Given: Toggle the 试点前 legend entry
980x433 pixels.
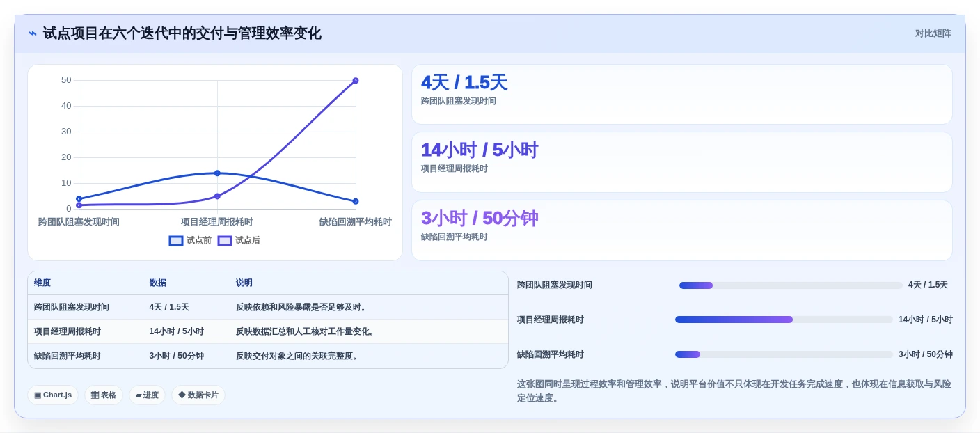Looking at the screenshot, I should pyautogui.click(x=190, y=241).
